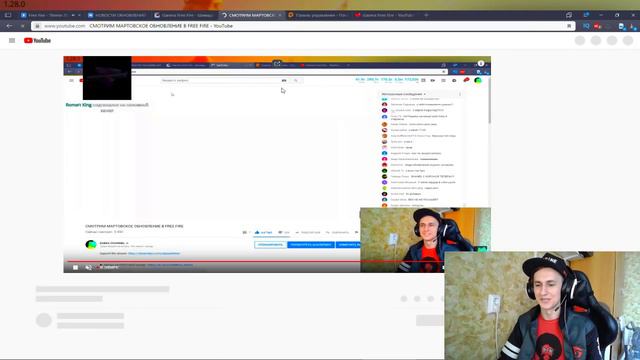Open the info card icon on the video
This screenshot has width=640, height=360.
point(481,63)
